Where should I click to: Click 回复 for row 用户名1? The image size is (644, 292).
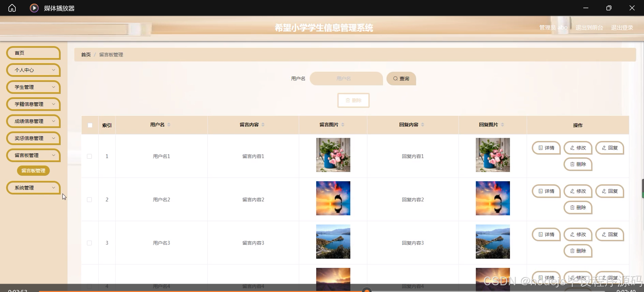[x=609, y=148]
